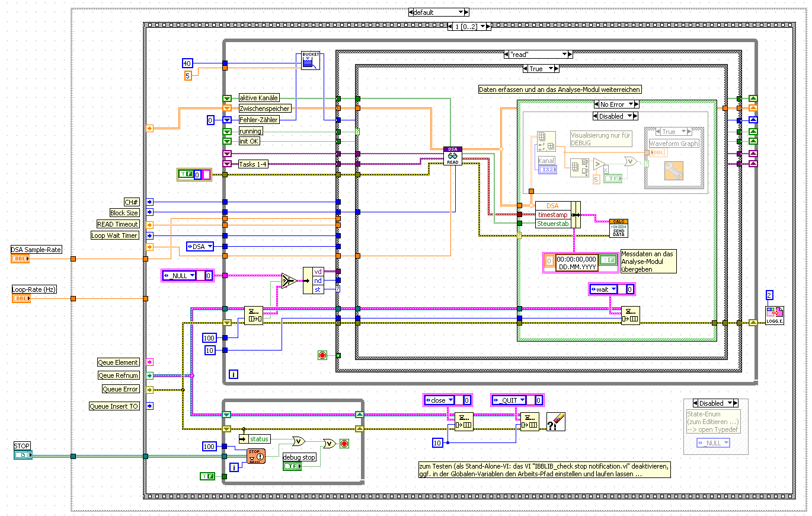Go to next case of "read" structure

pyautogui.click(x=570, y=55)
